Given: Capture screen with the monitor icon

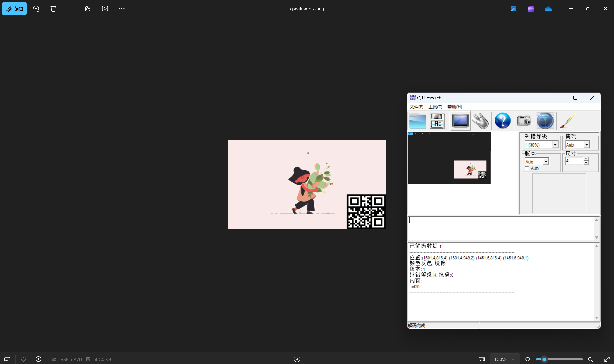Looking at the screenshot, I should (x=460, y=121).
